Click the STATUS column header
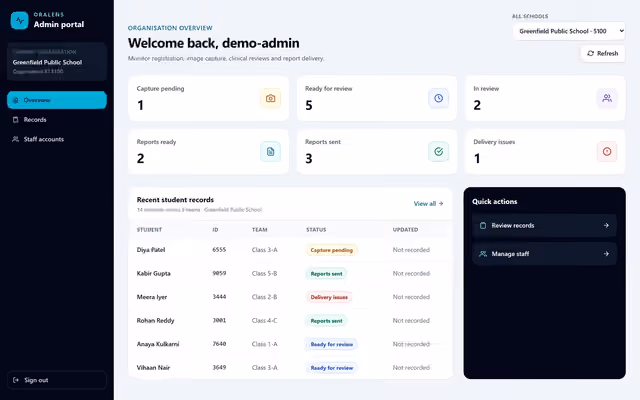 pos(316,230)
